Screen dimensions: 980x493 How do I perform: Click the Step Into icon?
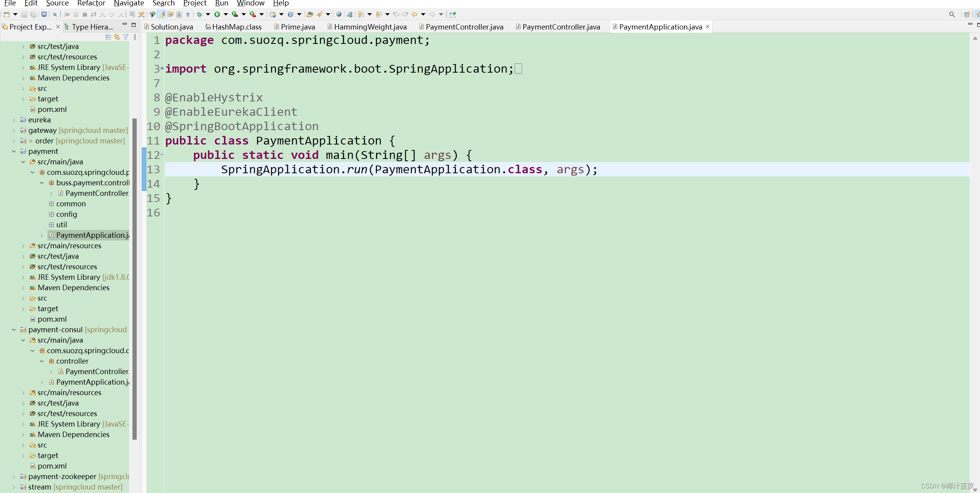[103, 14]
